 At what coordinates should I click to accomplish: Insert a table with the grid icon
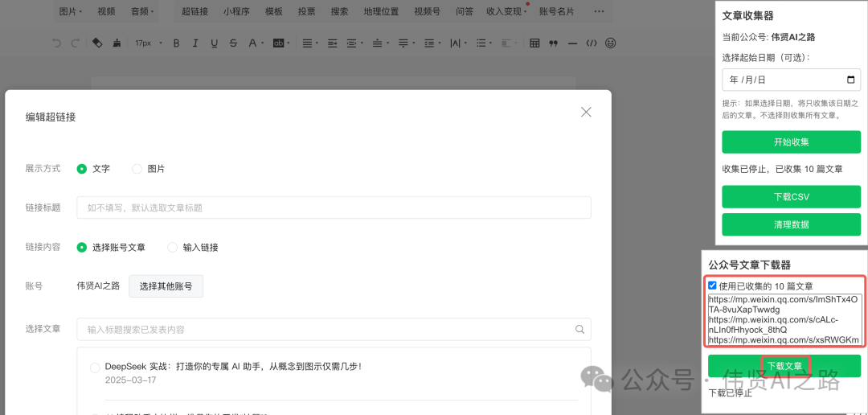(534, 43)
